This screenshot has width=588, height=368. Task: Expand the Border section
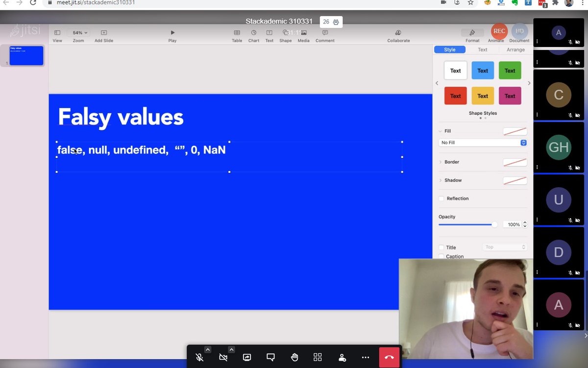(440, 162)
